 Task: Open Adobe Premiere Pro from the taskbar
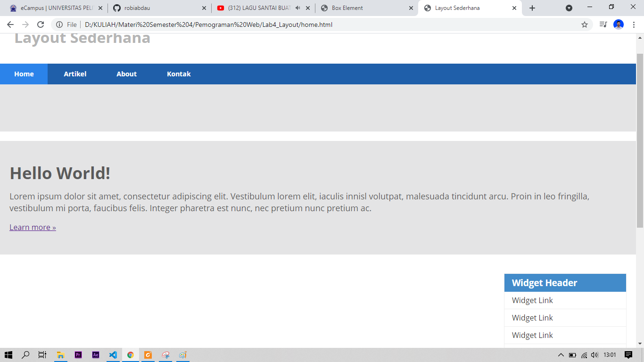point(78,355)
